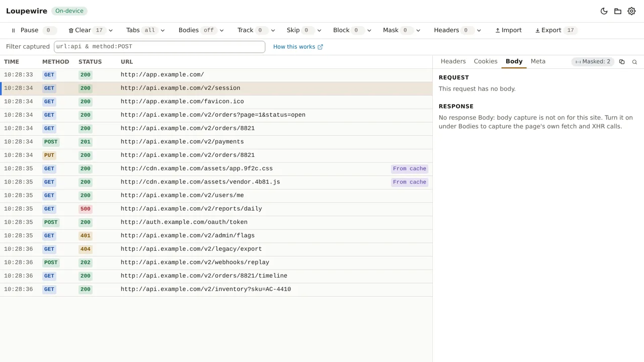
Task: Select the favicon.ico request URL
Action: click(182, 102)
